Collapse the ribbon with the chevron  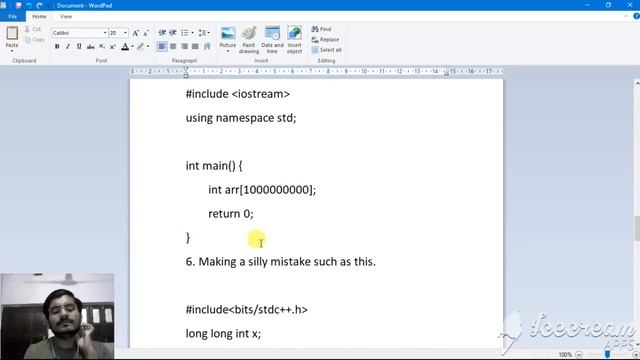[x=626, y=16]
